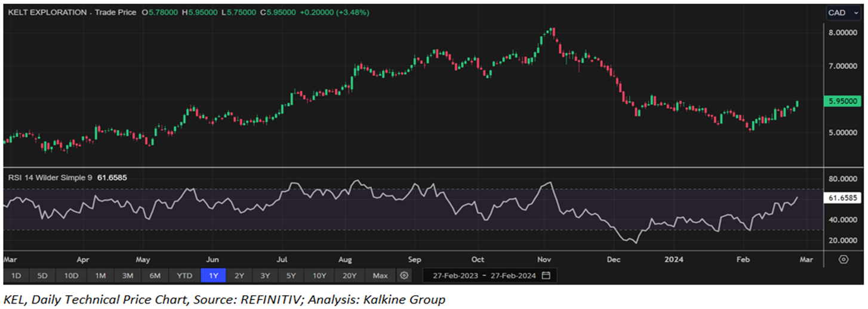Select the 20Y time range
The height and width of the screenshot is (309, 868).
pos(349,276)
